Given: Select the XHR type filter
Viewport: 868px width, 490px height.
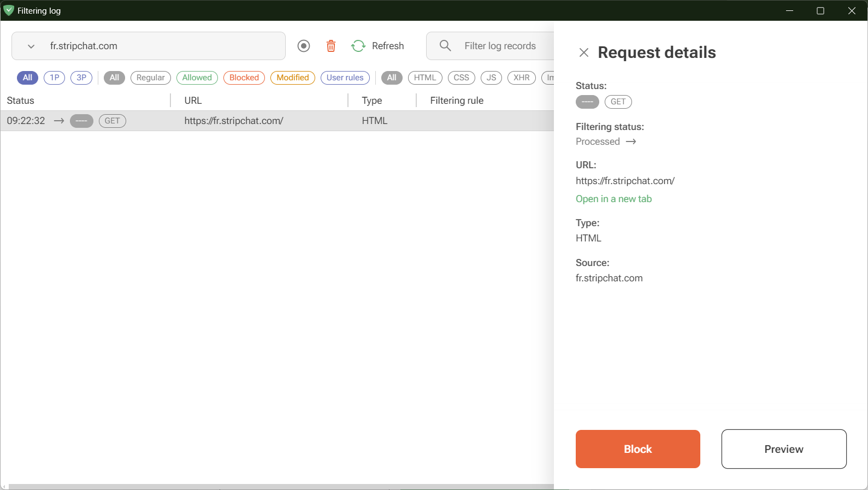Looking at the screenshot, I should [x=521, y=78].
